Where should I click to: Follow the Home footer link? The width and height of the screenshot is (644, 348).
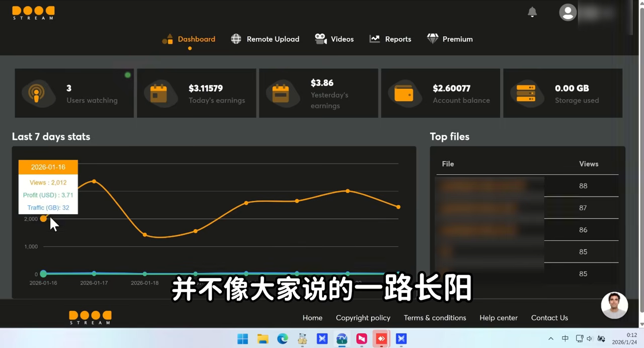(312, 318)
